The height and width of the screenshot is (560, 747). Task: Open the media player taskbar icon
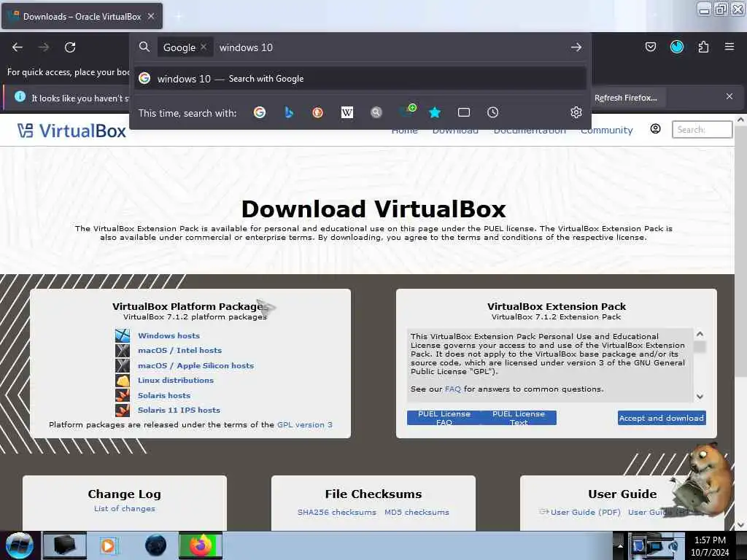108,545
